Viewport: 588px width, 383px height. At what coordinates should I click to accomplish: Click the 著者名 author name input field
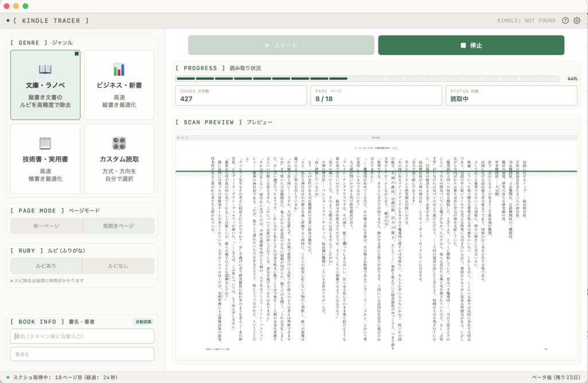click(x=83, y=354)
